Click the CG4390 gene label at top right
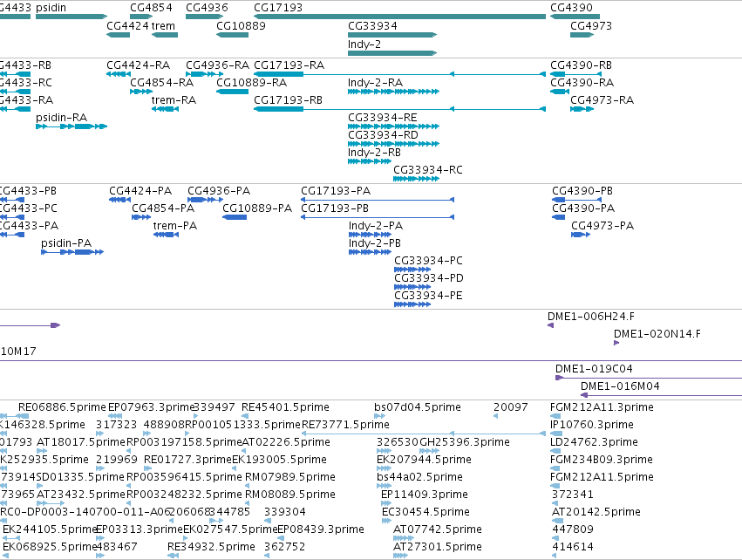 coord(571,8)
